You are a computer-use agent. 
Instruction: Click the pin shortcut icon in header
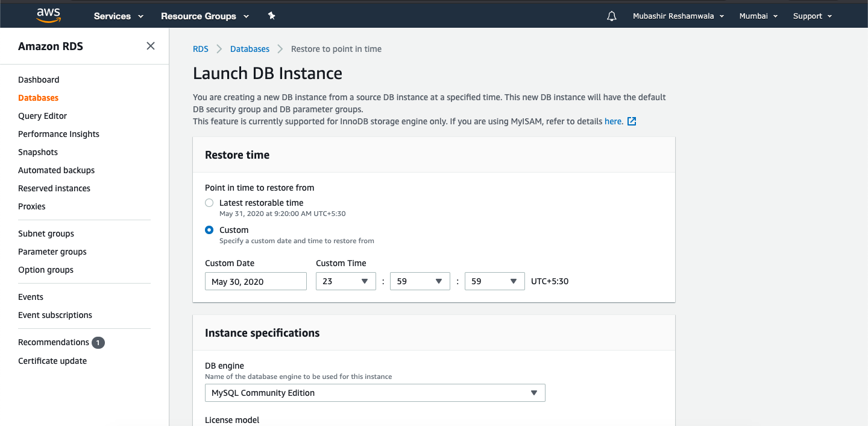(271, 16)
